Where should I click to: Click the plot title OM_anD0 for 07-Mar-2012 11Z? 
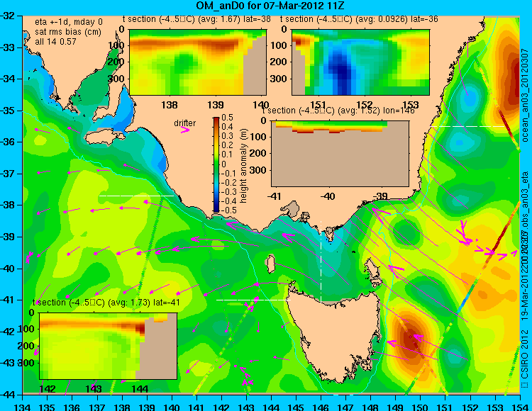tap(270, 6)
